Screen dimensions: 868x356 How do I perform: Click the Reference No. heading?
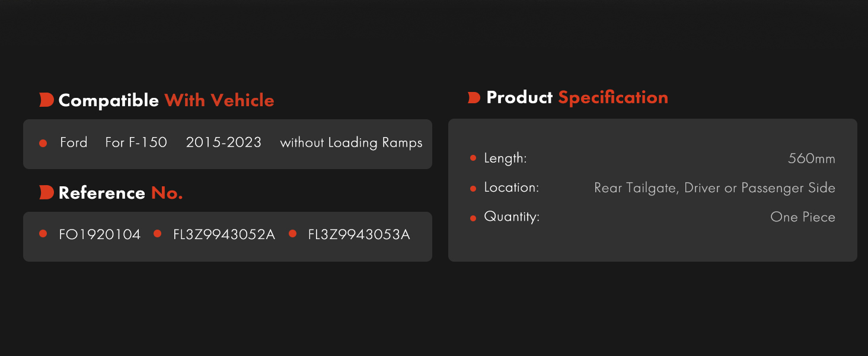(120, 193)
